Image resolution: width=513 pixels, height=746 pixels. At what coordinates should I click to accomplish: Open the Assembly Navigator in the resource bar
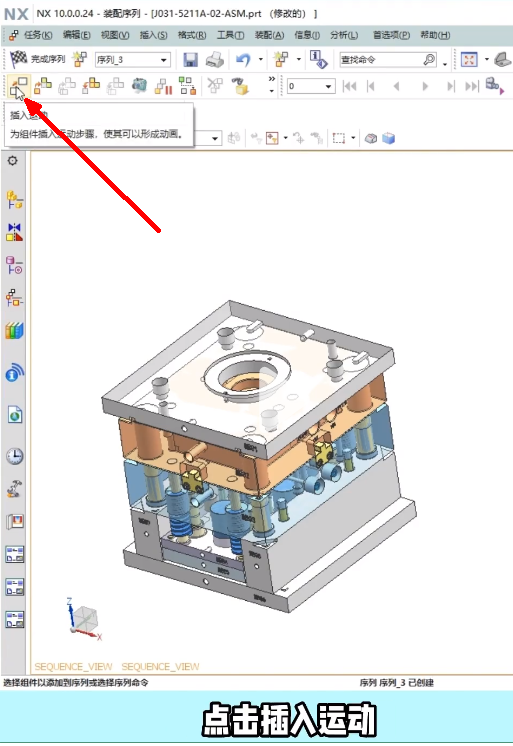tap(14, 200)
